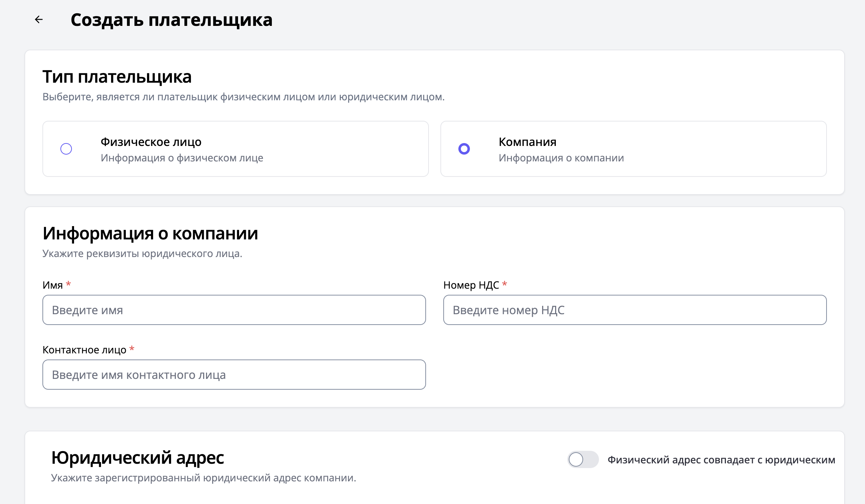The image size is (865, 504).
Task: Focus the Номер НДС input field
Action: pyautogui.click(x=635, y=310)
